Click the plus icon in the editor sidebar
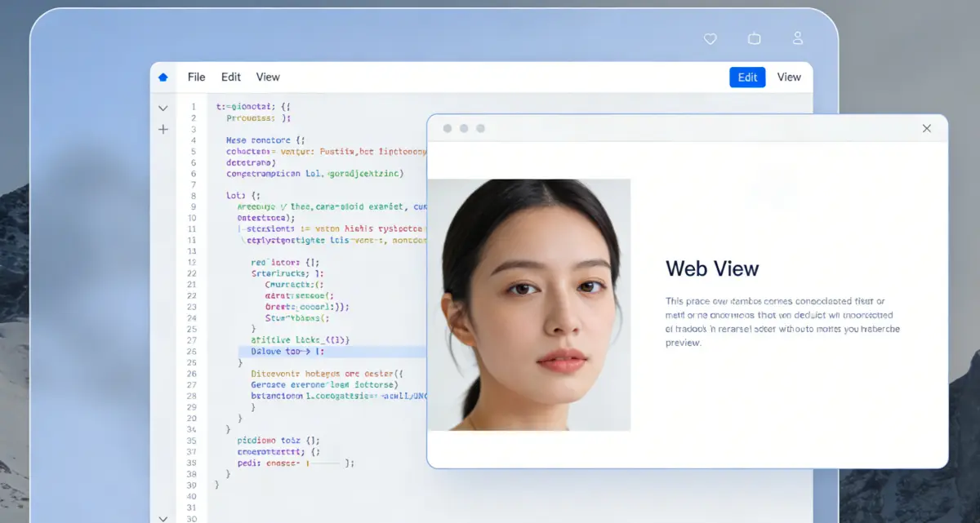 tap(163, 128)
